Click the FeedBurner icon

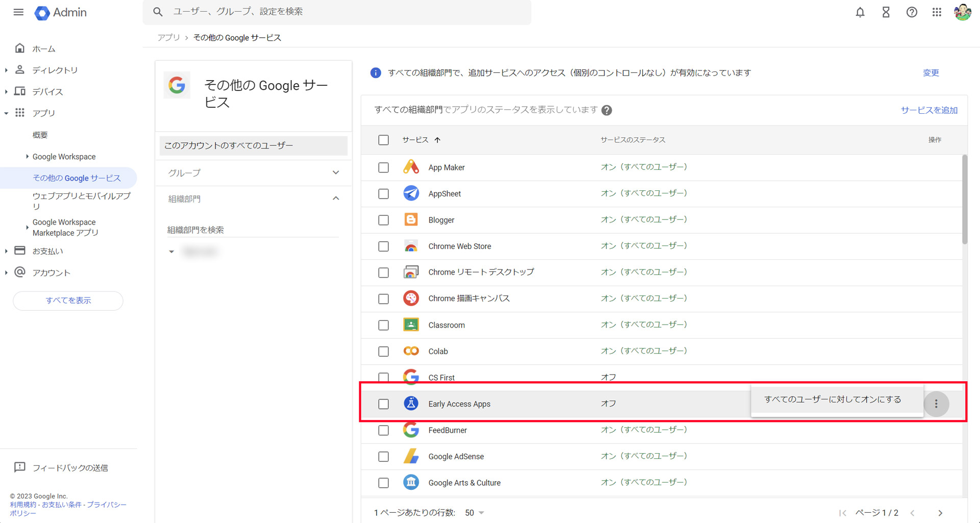pos(411,430)
